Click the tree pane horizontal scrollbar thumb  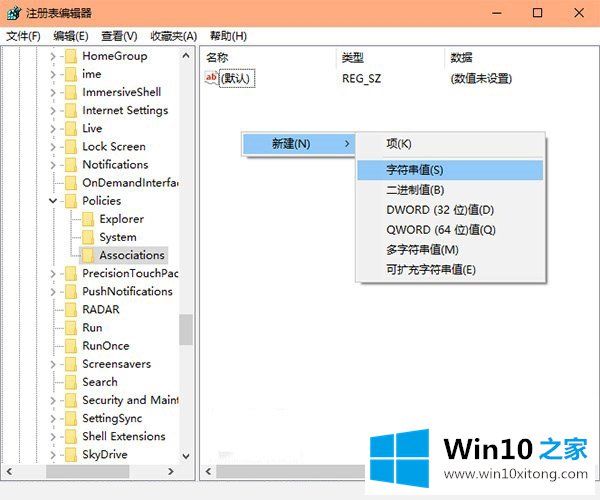(88, 472)
